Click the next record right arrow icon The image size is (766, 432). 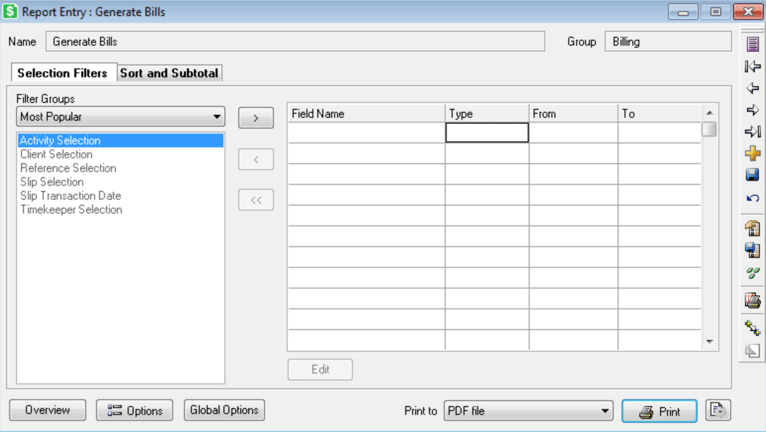point(752,110)
